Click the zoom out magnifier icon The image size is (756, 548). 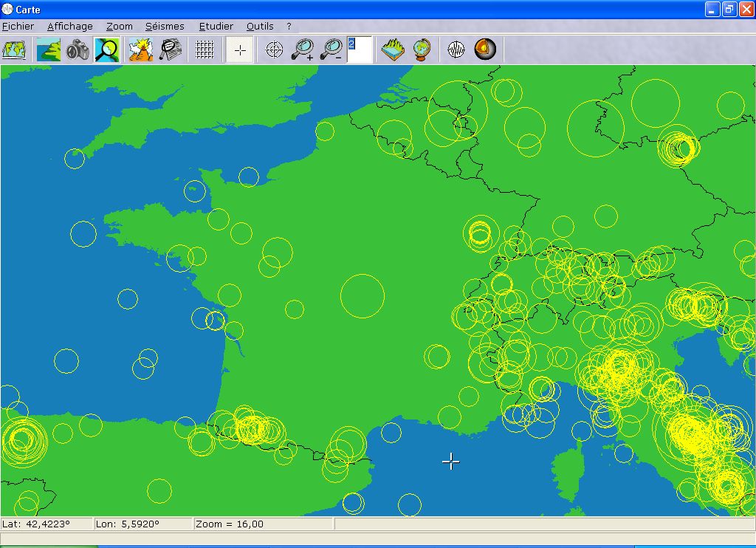(331, 49)
